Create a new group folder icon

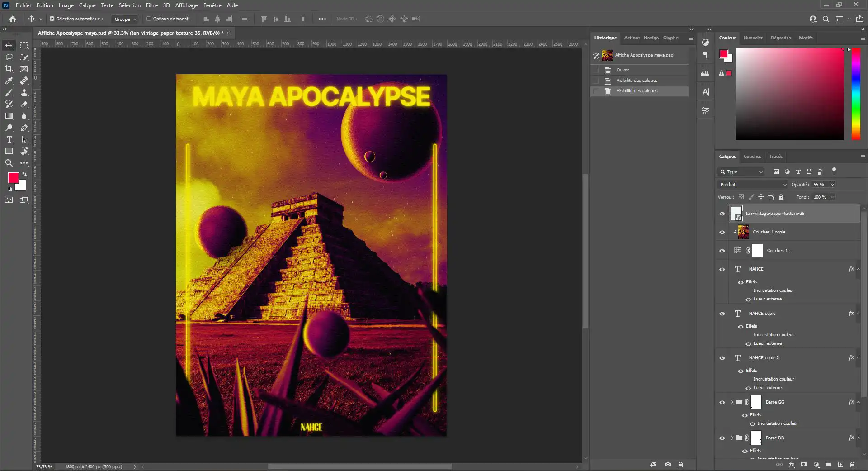point(828,465)
